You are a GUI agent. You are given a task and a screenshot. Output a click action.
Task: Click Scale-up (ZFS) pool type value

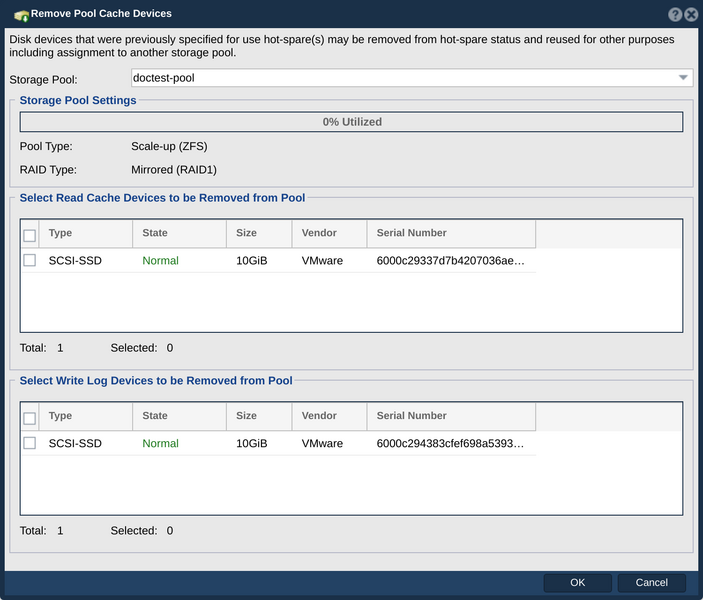[x=169, y=147]
